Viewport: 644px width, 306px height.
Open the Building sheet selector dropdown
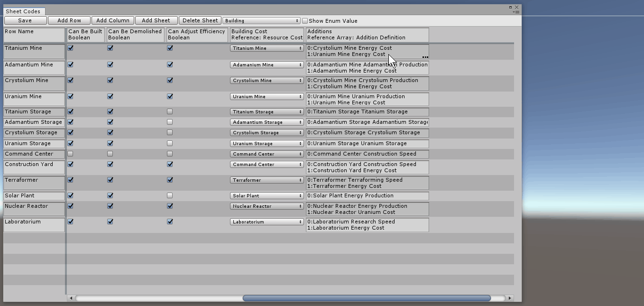click(261, 21)
